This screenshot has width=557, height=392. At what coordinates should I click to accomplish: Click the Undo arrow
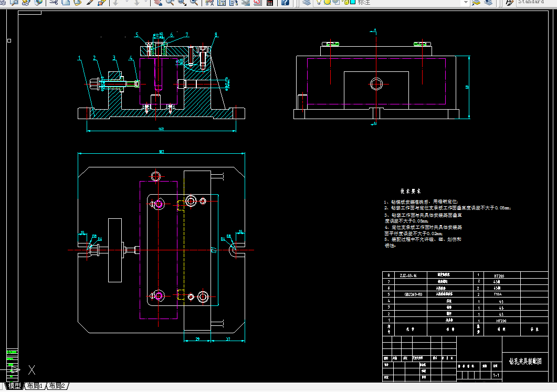[116, 2]
